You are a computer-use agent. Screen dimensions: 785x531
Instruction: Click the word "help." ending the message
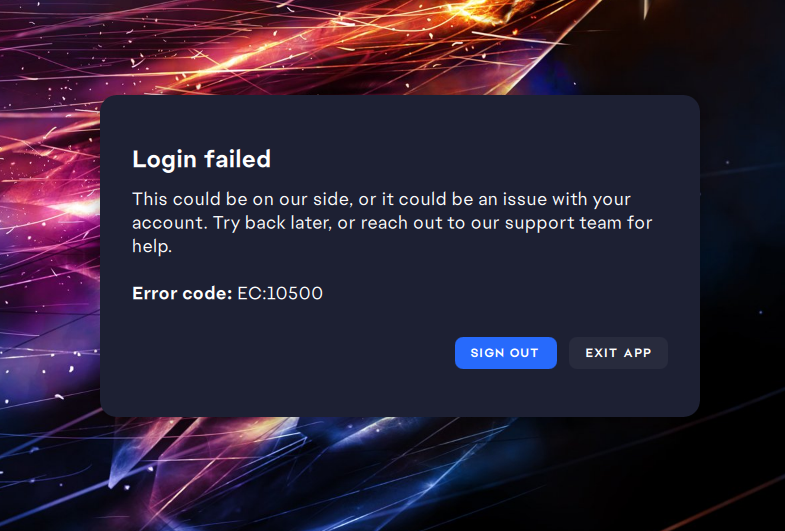(152, 246)
